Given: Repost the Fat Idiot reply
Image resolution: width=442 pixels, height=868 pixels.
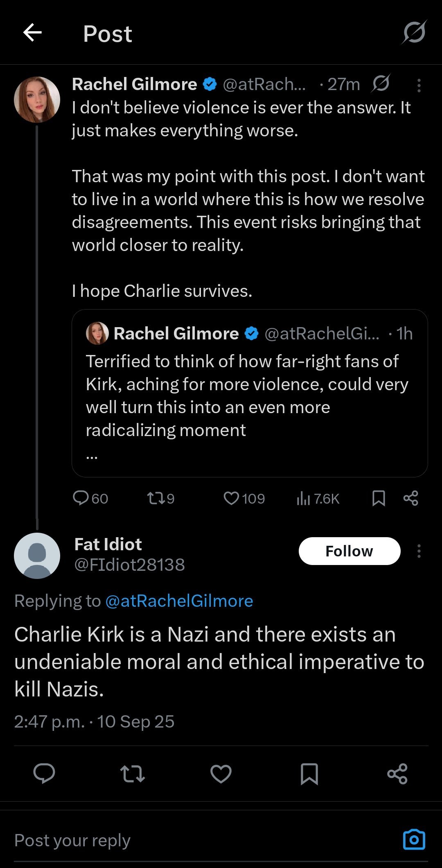Looking at the screenshot, I should pos(133,773).
